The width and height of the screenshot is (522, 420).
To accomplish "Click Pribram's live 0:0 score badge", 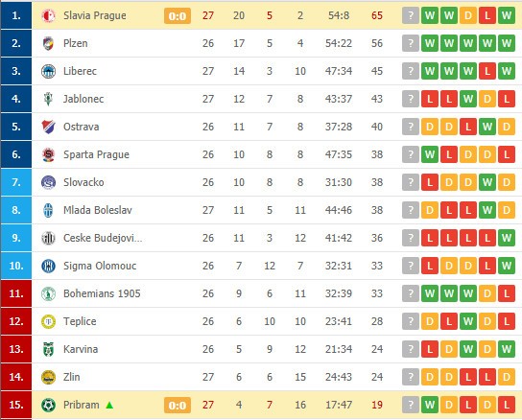I will tap(178, 405).
